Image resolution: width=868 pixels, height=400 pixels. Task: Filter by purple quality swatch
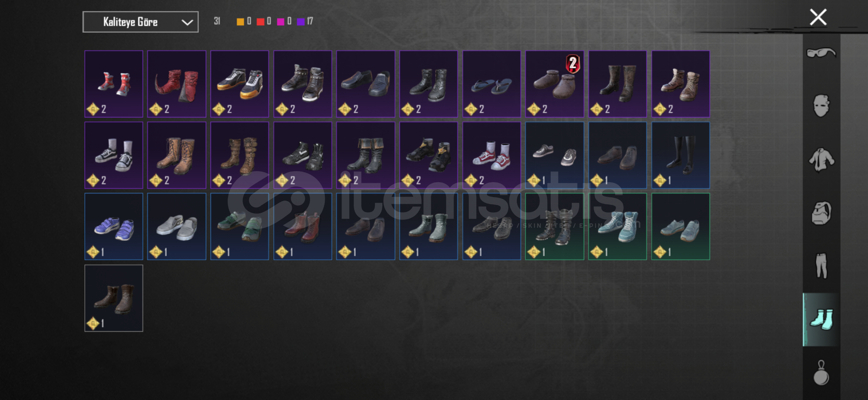(x=301, y=21)
